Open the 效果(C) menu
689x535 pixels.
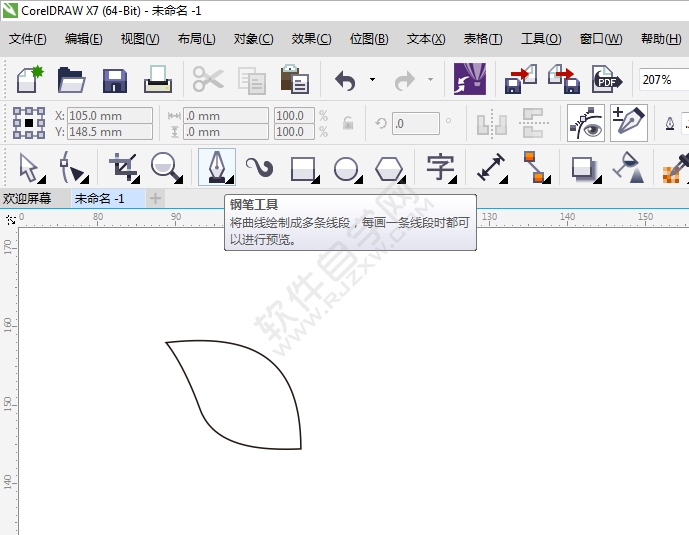311,39
